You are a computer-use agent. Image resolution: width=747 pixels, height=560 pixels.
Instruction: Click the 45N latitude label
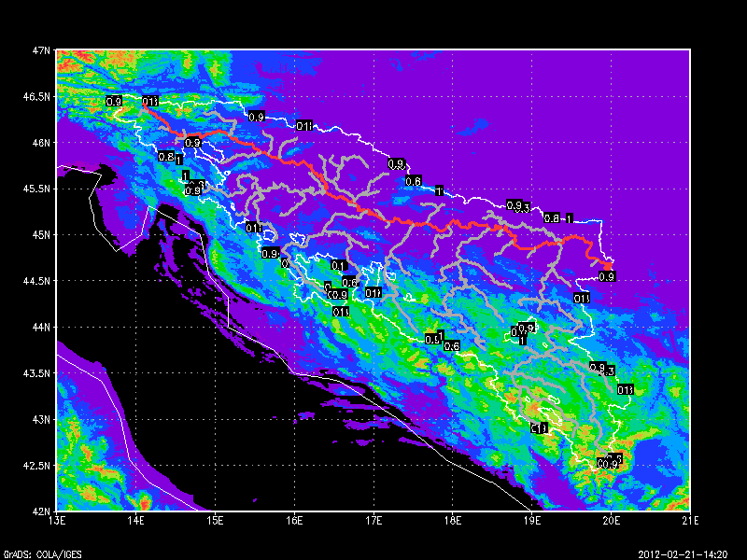pos(41,235)
